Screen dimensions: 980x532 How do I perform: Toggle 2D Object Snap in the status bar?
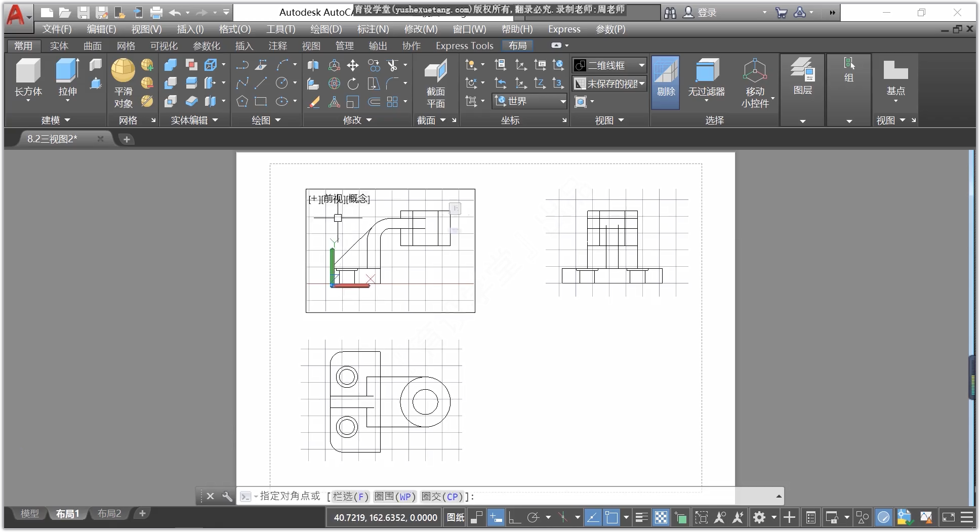coord(611,517)
